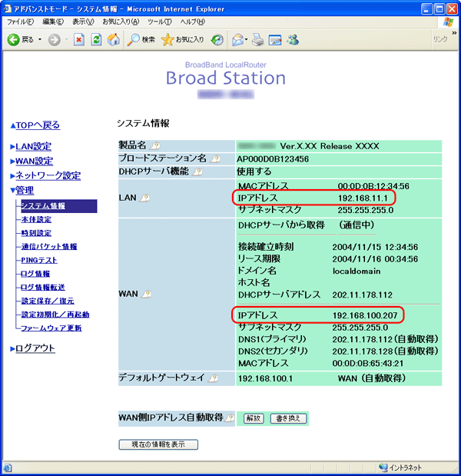This screenshot has height=476, width=461.
Task: Open the ファイル(F) menu
Action: click(20, 22)
